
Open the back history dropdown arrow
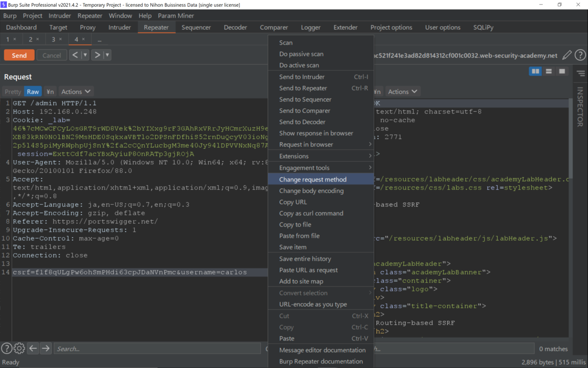[x=85, y=55]
